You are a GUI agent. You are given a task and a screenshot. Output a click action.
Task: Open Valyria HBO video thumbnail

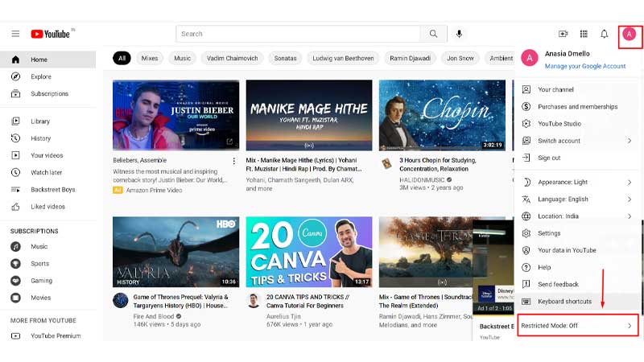pos(175,252)
